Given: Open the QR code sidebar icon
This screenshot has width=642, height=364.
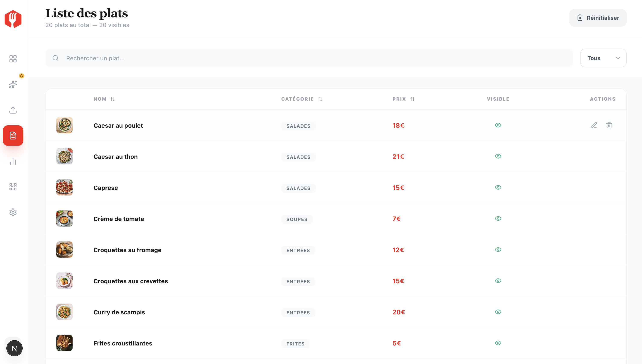Looking at the screenshot, I should click(x=13, y=187).
